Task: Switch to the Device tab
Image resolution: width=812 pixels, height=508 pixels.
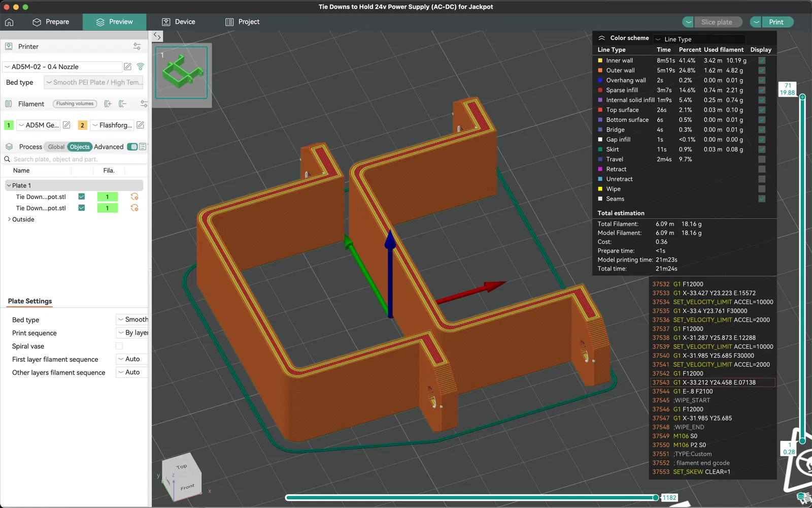Action: pos(179,22)
